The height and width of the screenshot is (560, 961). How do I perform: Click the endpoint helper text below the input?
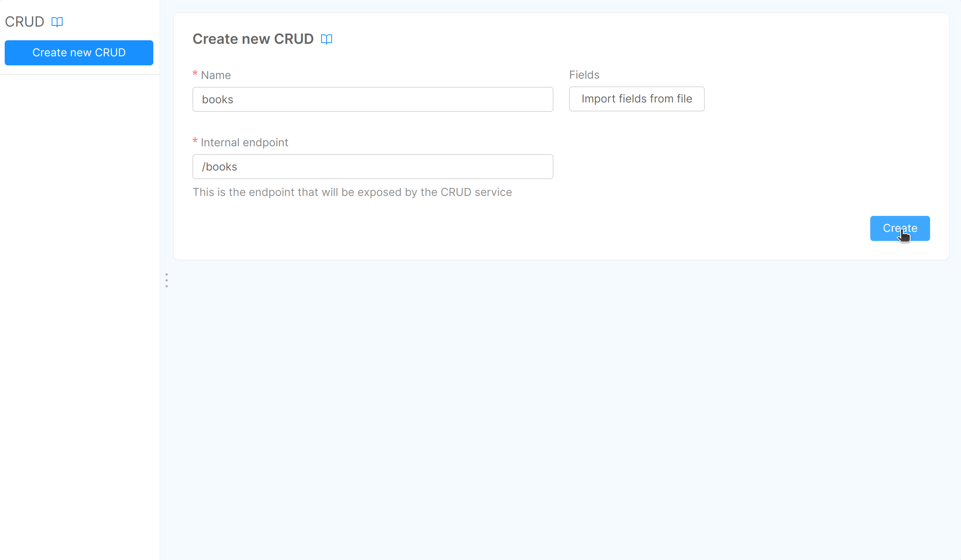(352, 192)
